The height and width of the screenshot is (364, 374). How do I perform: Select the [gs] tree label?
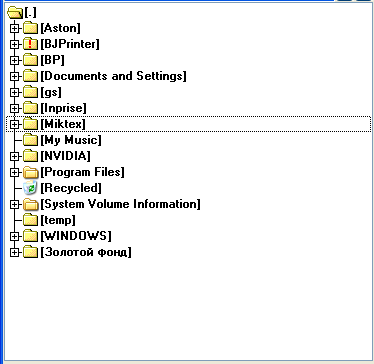click(51, 92)
